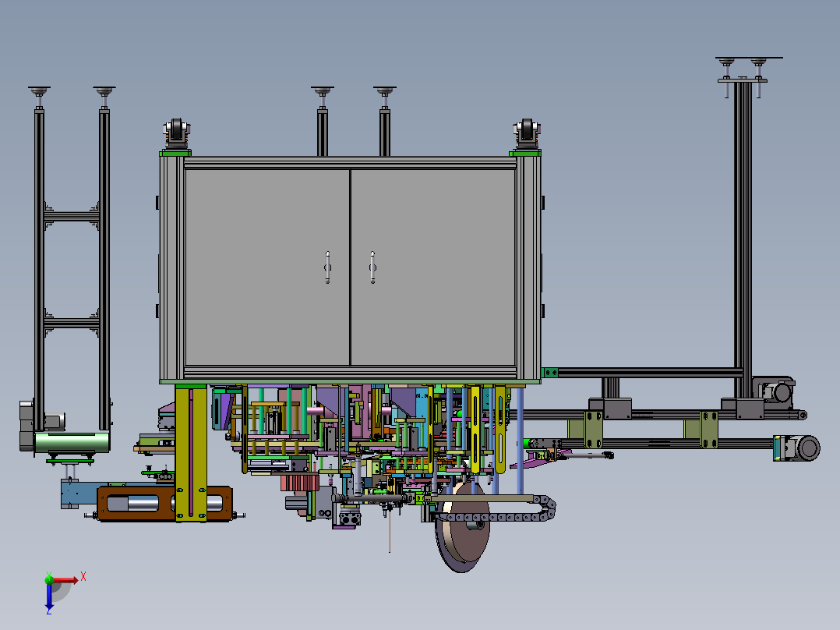Select the brown frame block with gray cylinder
The width and height of the screenshot is (840, 630).
click(x=164, y=504)
